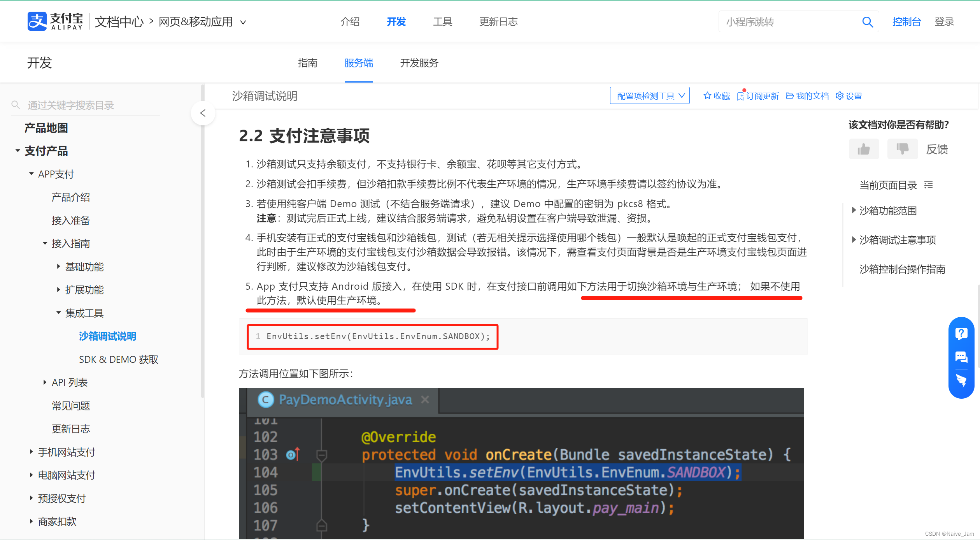The width and height of the screenshot is (980, 540).
Task: Open the 控制台 page
Action: click(906, 22)
